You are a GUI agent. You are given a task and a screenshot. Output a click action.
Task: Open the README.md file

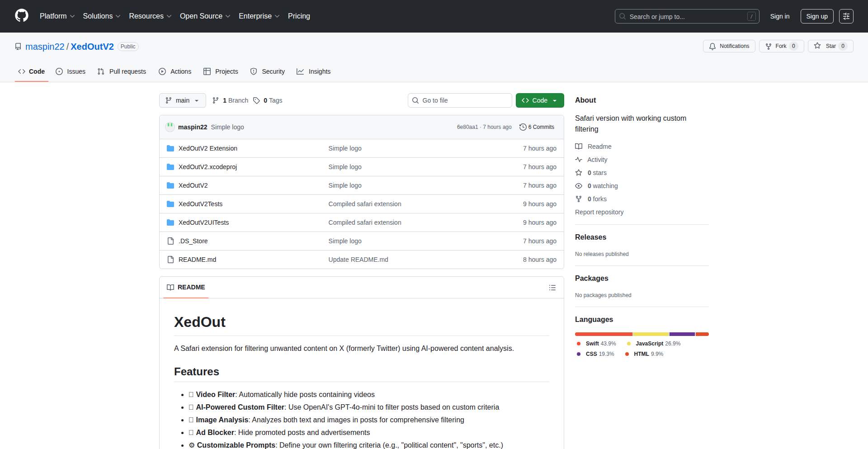tap(197, 260)
